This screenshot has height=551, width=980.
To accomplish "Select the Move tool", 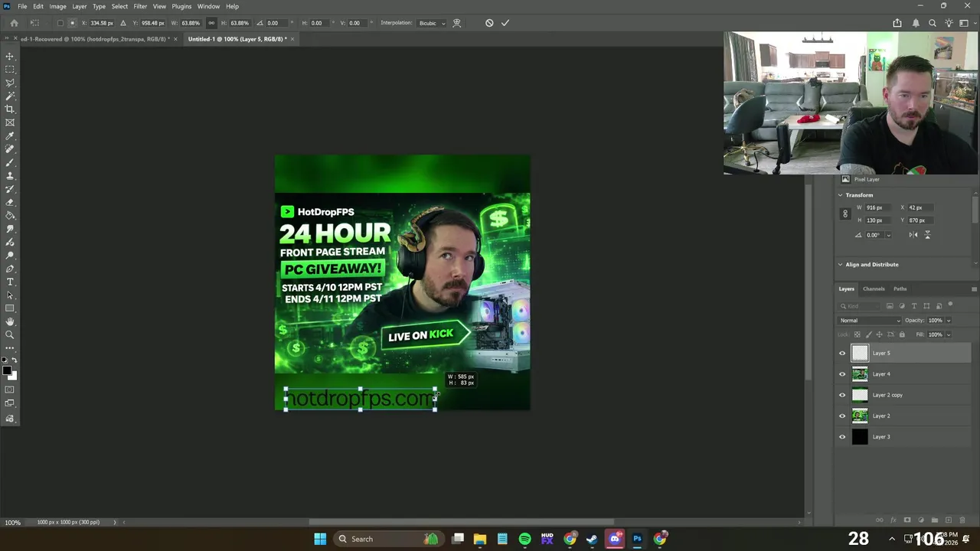I will (10, 56).
